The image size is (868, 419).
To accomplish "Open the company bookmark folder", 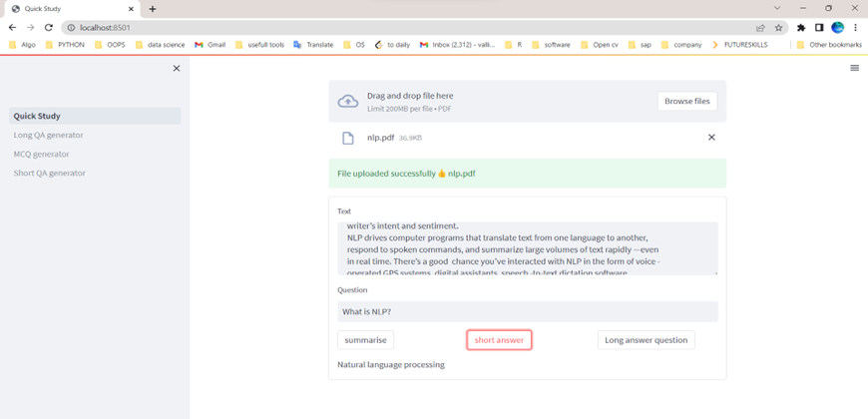I will [x=681, y=45].
